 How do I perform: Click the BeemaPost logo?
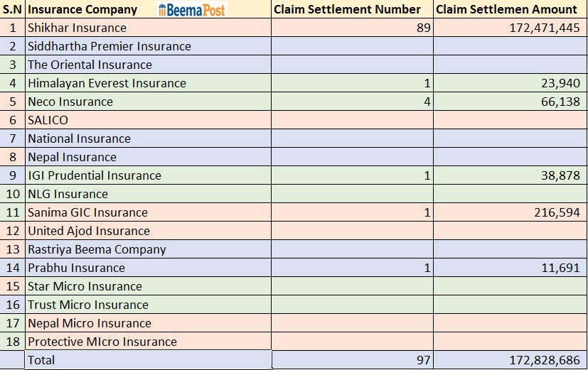click(191, 9)
